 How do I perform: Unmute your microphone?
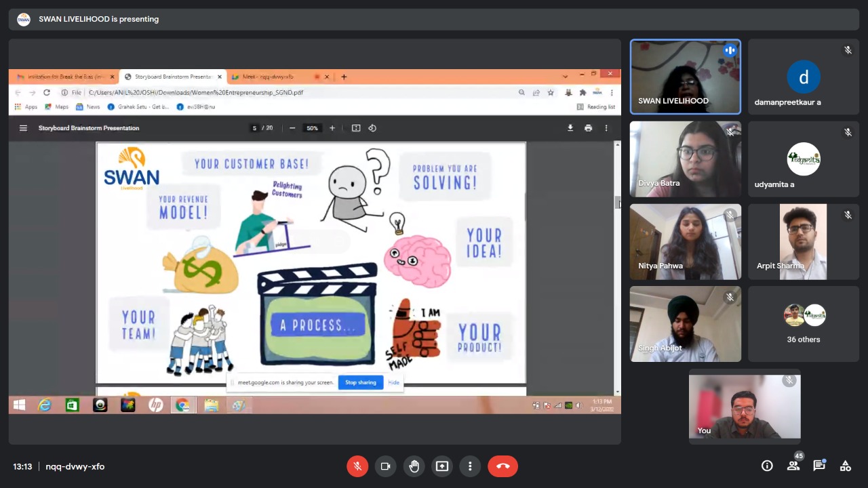(x=357, y=466)
